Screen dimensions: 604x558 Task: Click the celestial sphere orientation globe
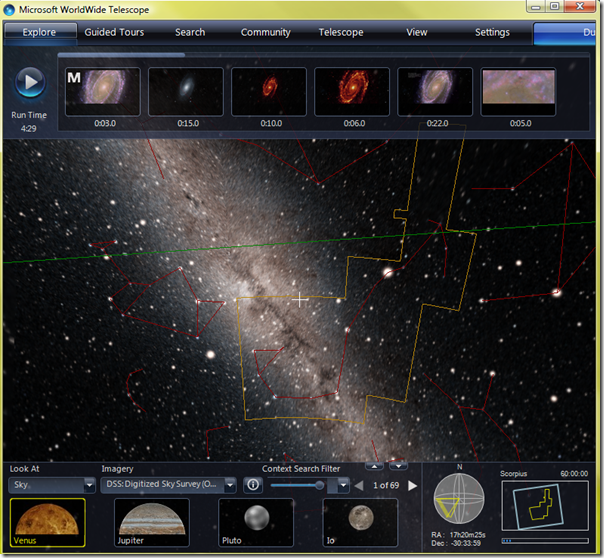459,498
